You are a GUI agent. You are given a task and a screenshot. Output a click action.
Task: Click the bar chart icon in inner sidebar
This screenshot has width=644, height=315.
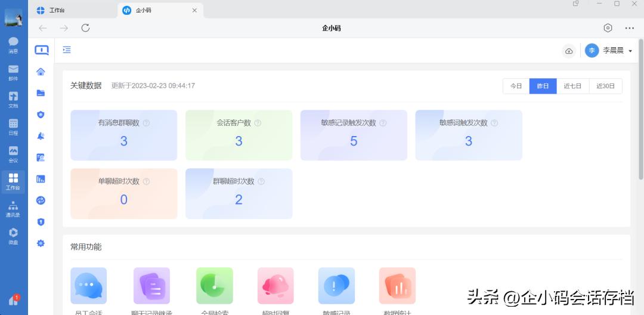pos(41,179)
